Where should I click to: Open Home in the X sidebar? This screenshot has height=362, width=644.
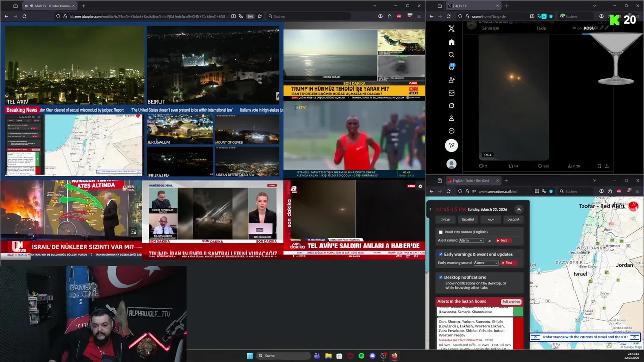pyautogui.click(x=451, y=42)
